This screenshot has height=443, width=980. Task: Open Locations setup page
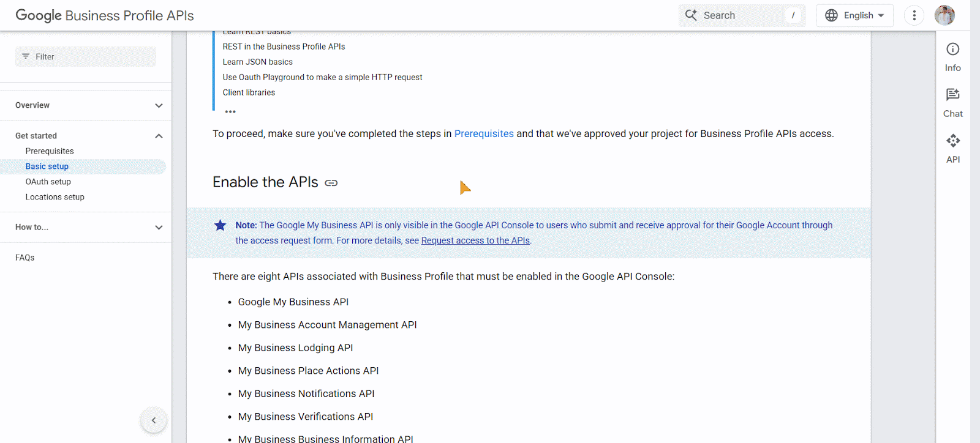[55, 197]
